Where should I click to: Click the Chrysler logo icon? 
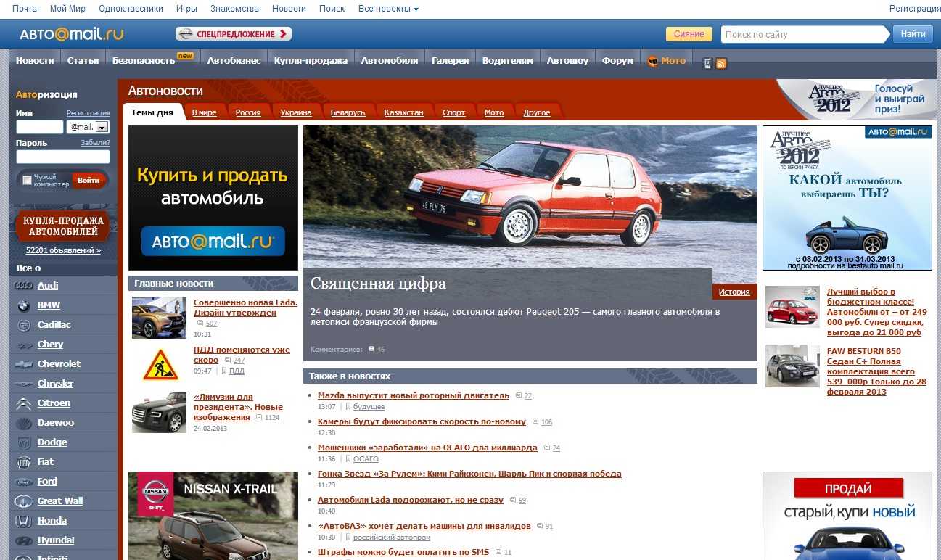[24, 384]
